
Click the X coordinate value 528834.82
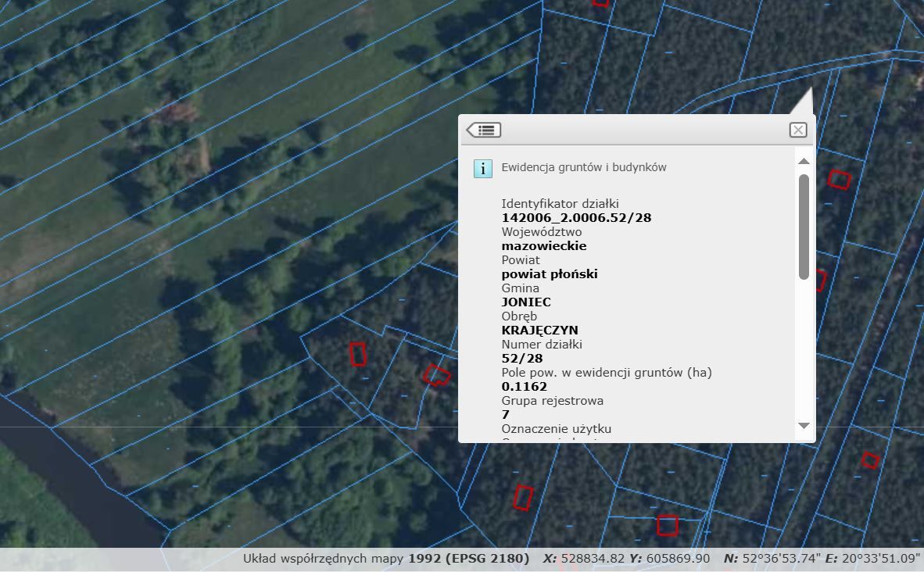[593, 559]
